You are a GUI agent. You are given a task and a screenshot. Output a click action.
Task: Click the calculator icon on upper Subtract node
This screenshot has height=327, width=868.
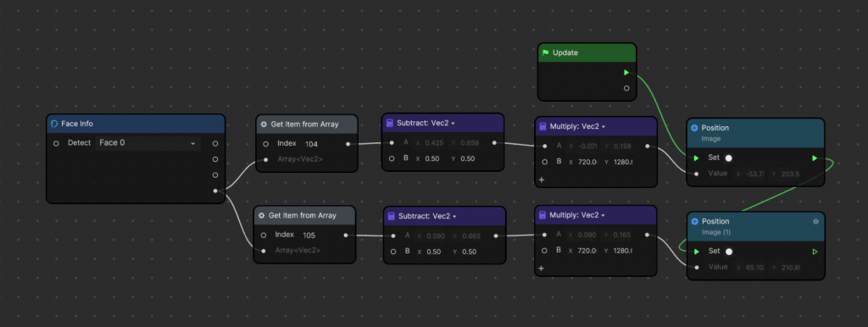389,123
